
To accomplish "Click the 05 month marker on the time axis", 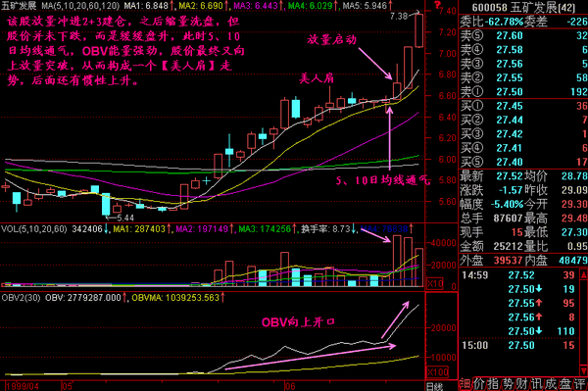I will (67, 386).
